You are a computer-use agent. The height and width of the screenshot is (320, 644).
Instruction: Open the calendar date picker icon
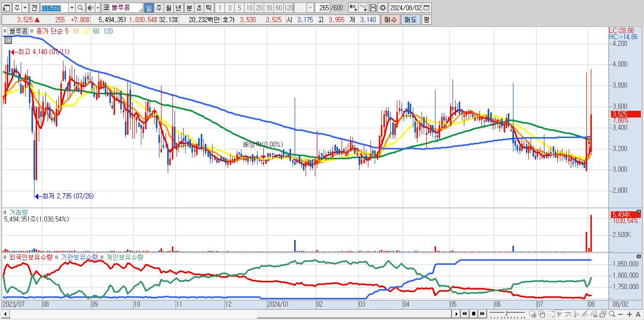pyautogui.click(x=426, y=8)
